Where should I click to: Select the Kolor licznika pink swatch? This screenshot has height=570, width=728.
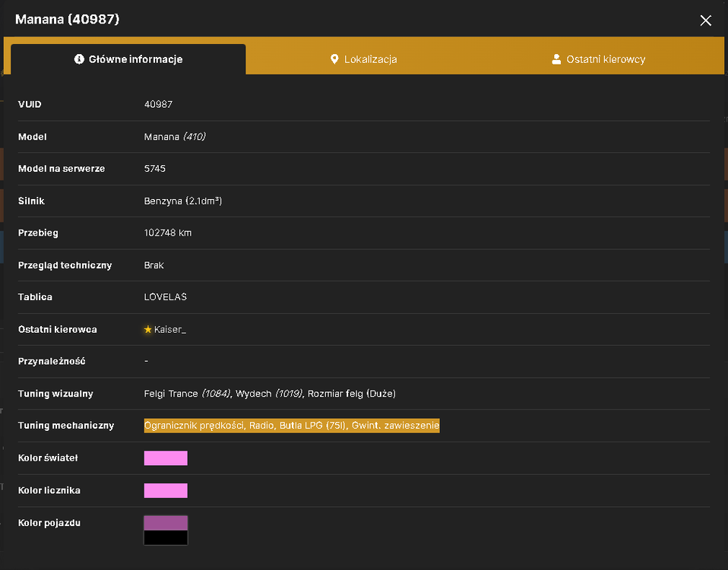pos(166,490)
